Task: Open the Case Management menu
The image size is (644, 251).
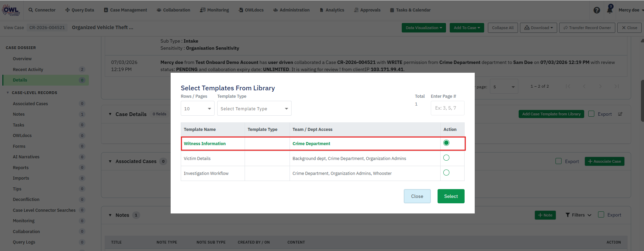Action: coord(125,10)
